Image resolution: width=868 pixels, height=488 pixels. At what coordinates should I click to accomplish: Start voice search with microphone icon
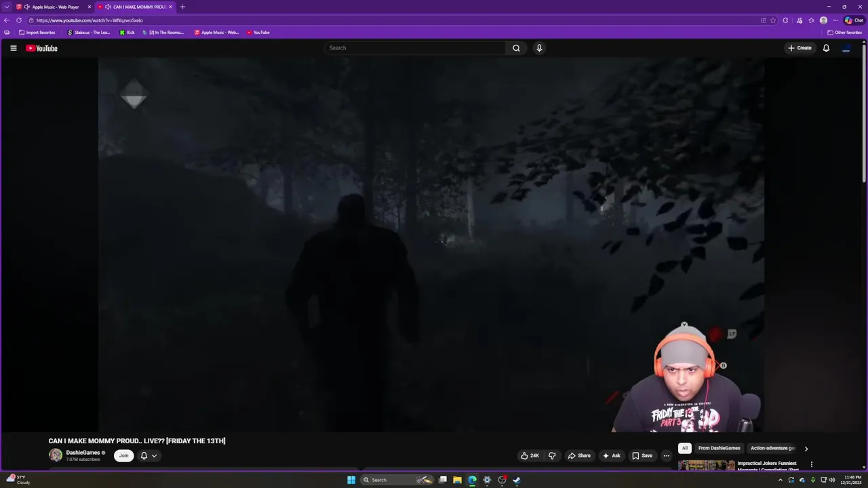point(539,48)
